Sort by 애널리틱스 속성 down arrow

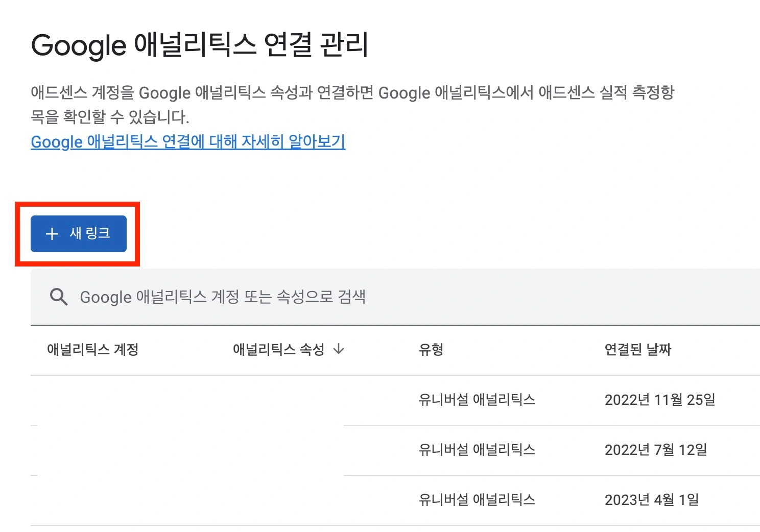[x=339, y=350]
